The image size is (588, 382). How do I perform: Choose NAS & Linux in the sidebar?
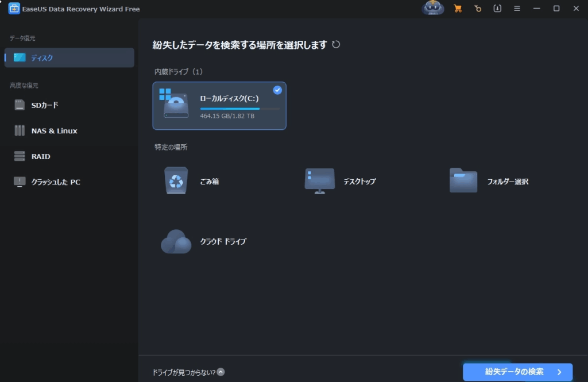pyautogui.click(x=69, y=130)
